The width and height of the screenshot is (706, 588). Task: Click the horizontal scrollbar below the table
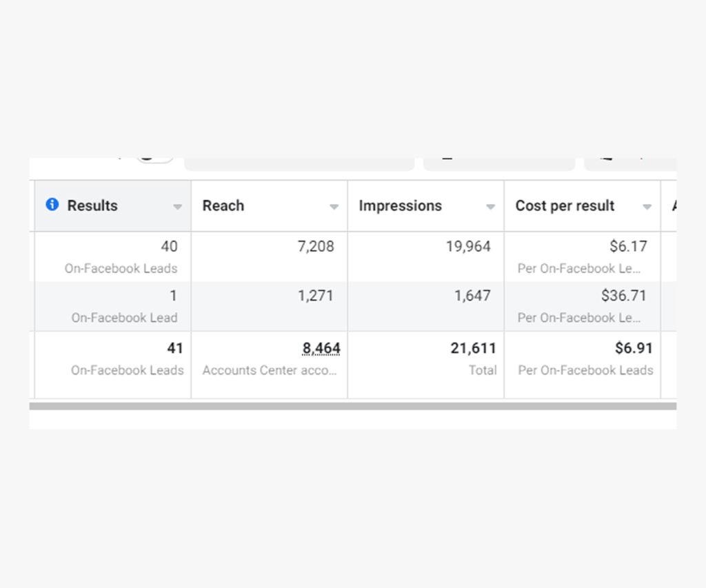(353, 406)
